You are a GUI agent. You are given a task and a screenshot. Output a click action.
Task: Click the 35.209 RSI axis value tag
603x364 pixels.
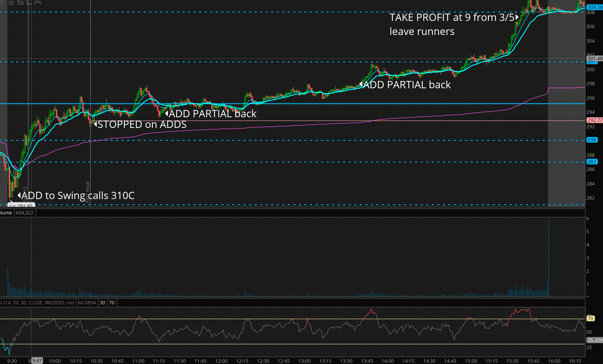pos(595,340)
